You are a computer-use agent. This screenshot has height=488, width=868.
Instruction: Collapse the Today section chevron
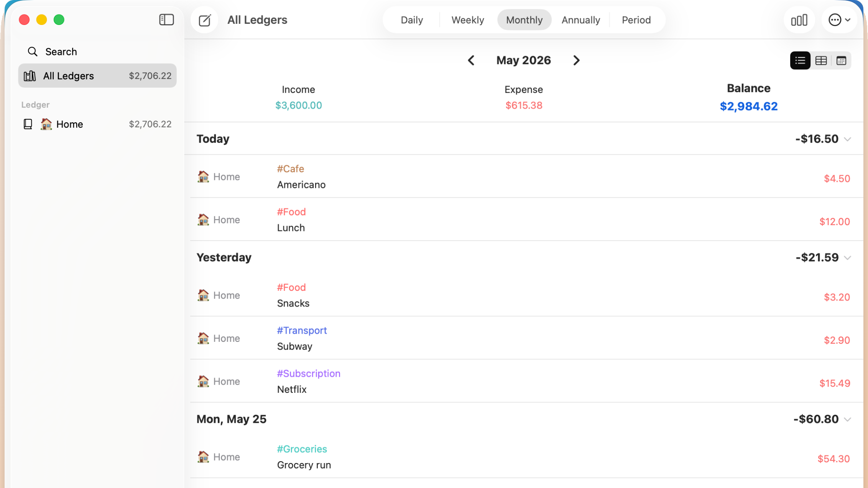coord(848,139)
